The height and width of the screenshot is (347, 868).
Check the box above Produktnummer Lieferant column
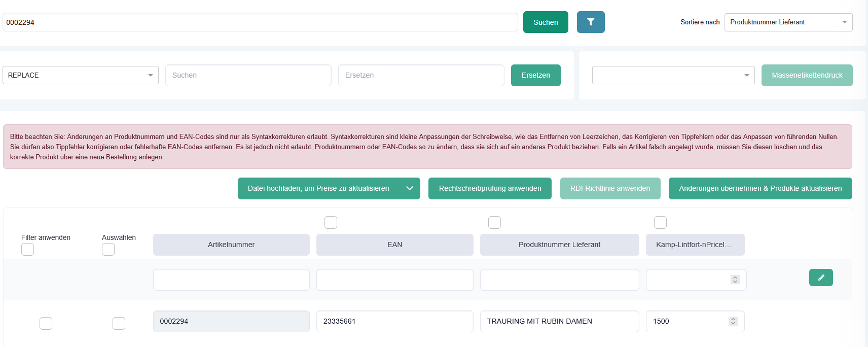[494, 222]
